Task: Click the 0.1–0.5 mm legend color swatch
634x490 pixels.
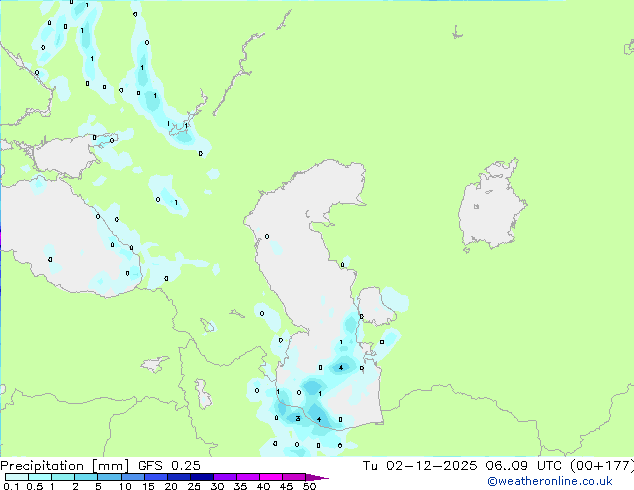Action: click(17, 477)
